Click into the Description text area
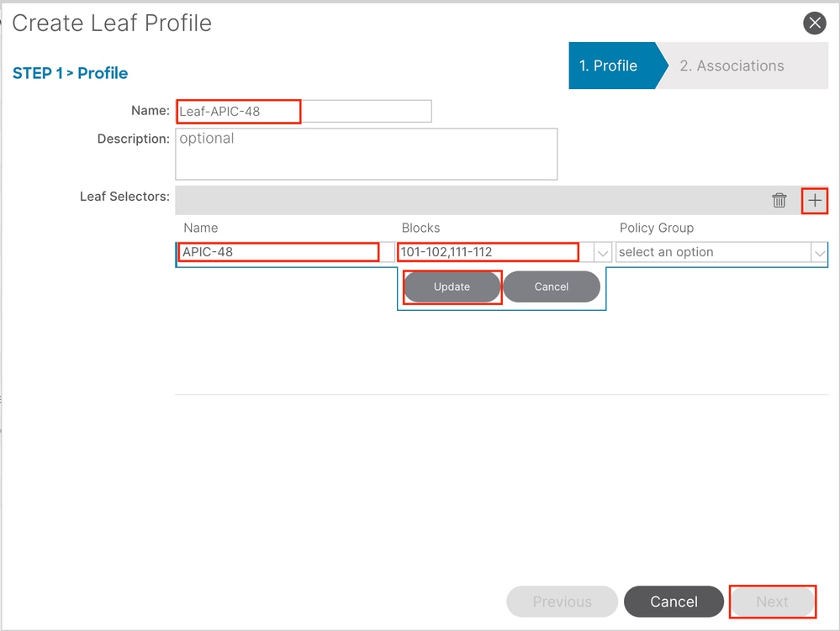Viewport: 840px width, 631px height. (x=366, y=154)
